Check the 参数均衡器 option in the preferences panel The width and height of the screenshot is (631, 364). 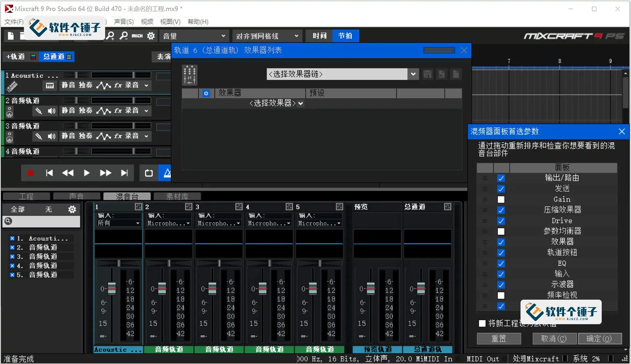[501, 231]
